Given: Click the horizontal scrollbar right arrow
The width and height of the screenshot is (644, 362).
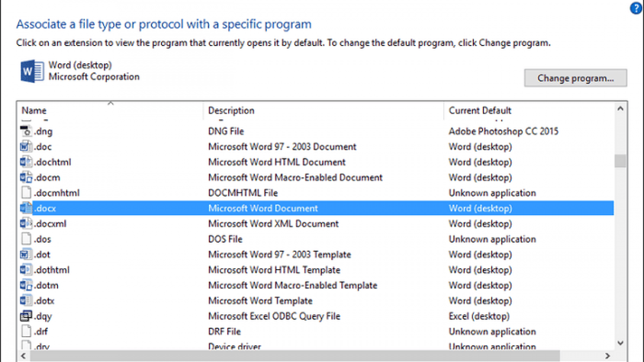Looking at the screenshot, I should pyautogui.click(x=608, y=356).
